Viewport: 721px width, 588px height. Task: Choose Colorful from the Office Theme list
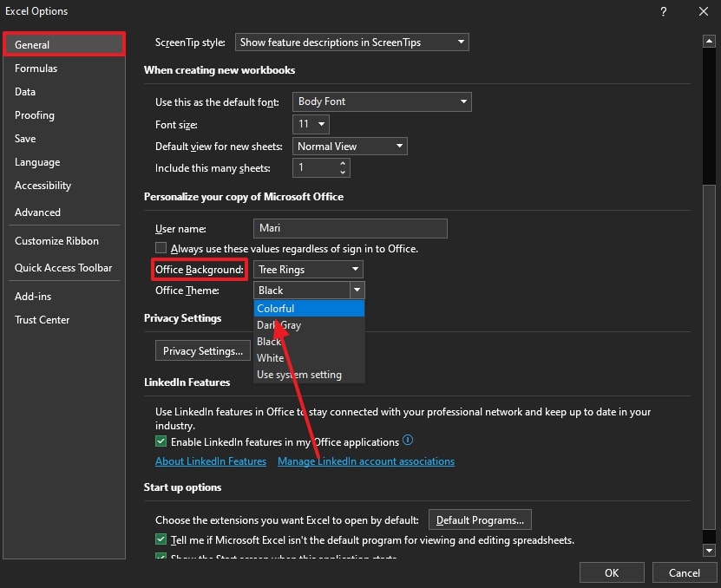309,309
